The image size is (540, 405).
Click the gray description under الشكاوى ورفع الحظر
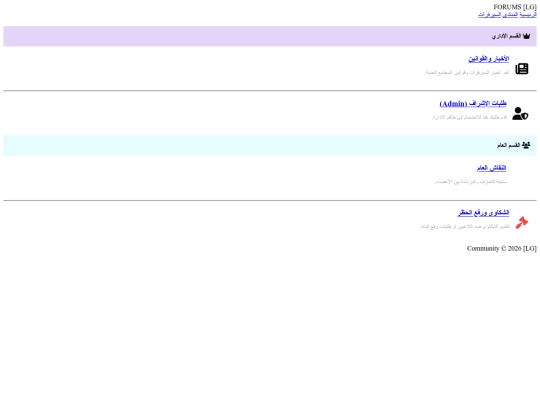[464, 226]
